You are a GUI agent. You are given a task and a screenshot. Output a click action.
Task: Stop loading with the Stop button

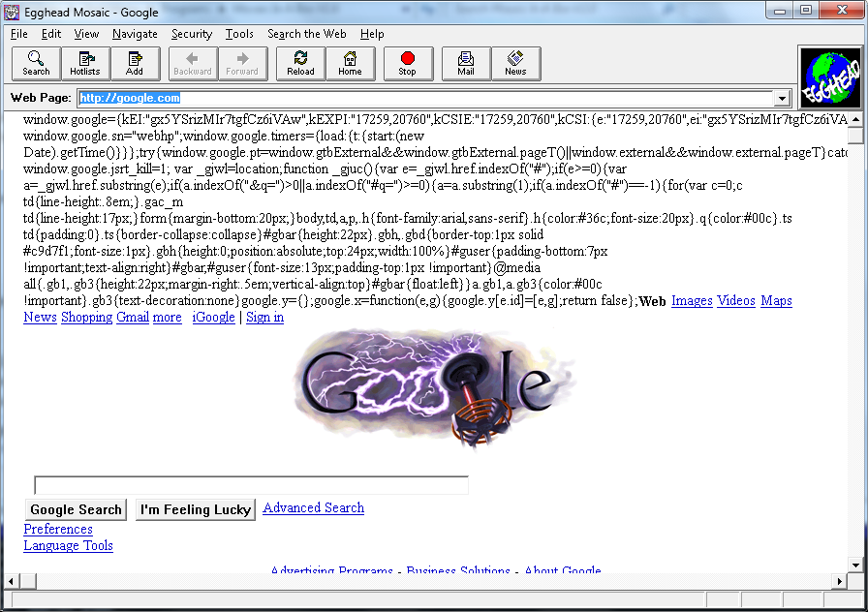point(408,64)
